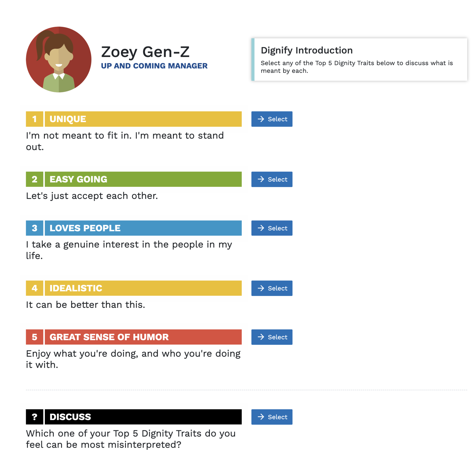Click Zoey Gen-Z's avatar picture
This screenshot has width=476, height=470.
coord(59,59)
